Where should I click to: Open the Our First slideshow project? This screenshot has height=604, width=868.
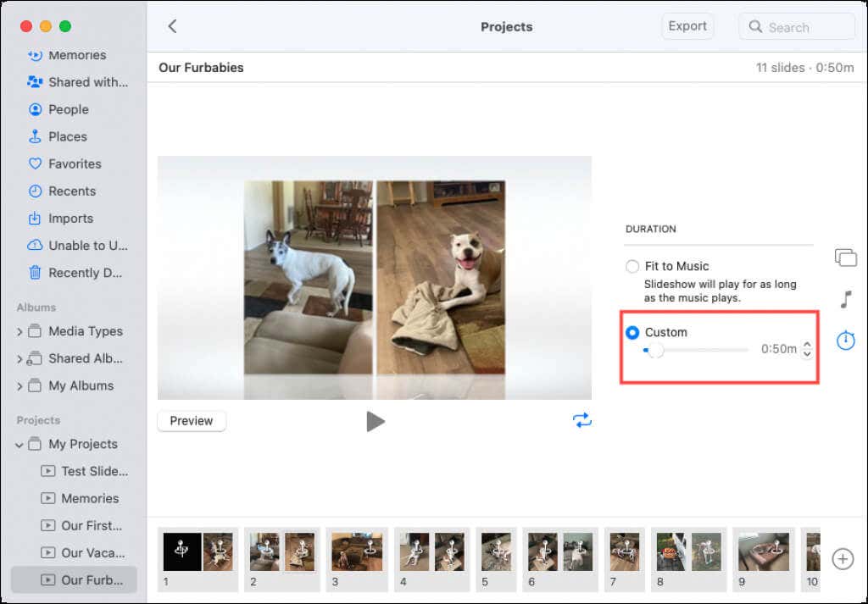75,525
